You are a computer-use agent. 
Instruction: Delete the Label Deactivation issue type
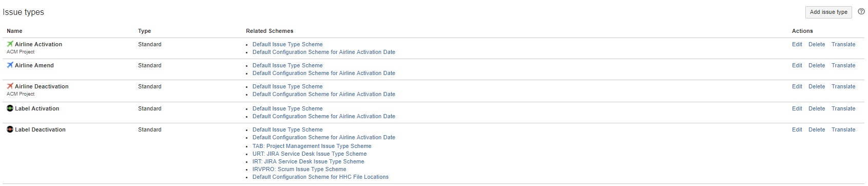pos(817,130)
